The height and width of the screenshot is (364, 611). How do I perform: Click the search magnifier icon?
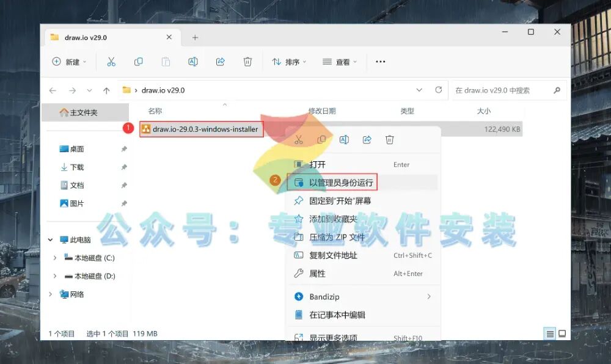(557, 90)
